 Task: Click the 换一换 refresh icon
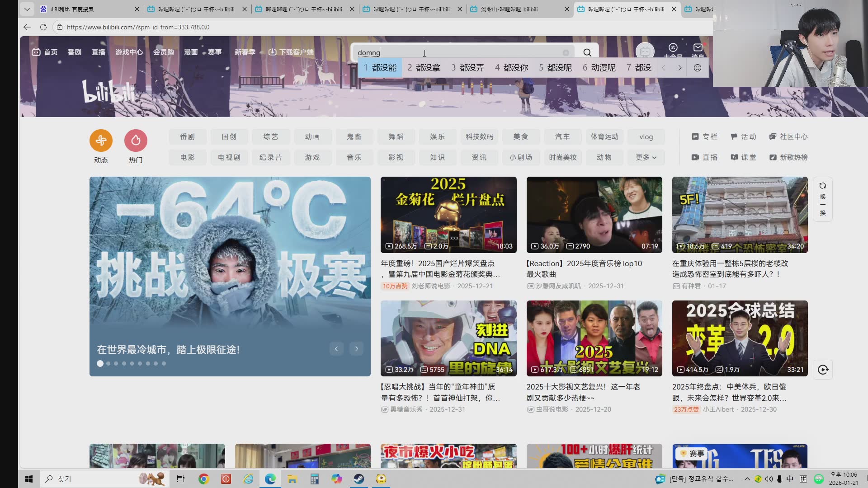[822, 186]
